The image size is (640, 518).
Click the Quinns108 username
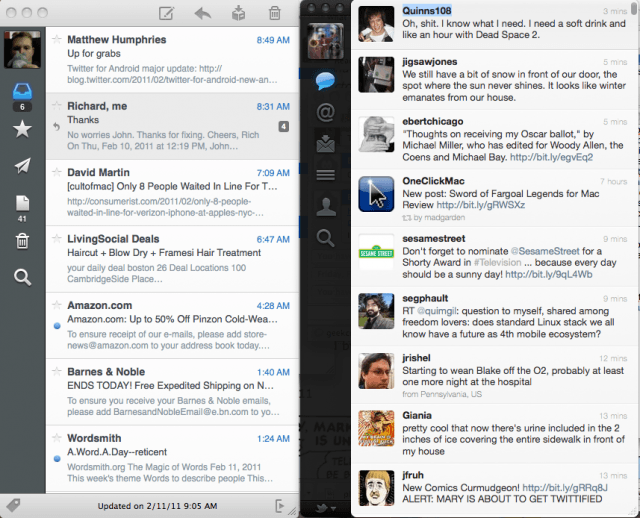pyautogui.click(x=427, y=11)
